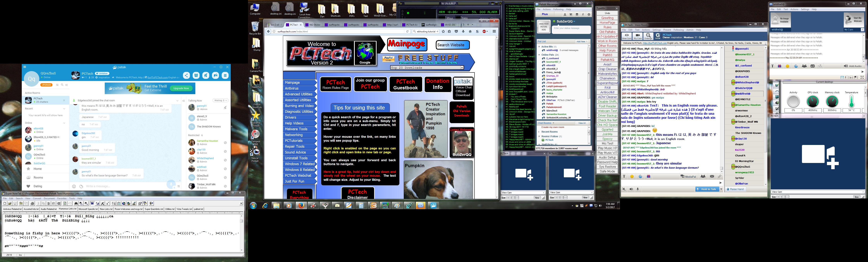
Task: Open hamburger menu in new Paltalk top-left
Action: click(x=25, y=67)
